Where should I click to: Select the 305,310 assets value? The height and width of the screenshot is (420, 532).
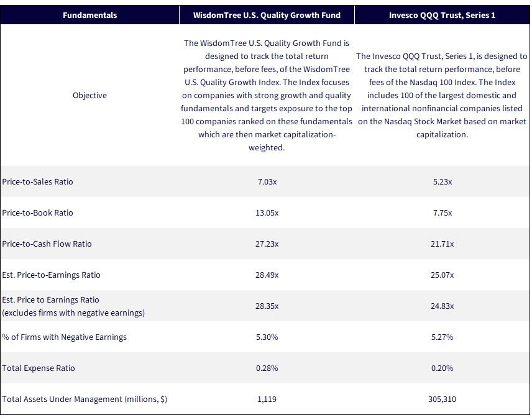[442, 399]
